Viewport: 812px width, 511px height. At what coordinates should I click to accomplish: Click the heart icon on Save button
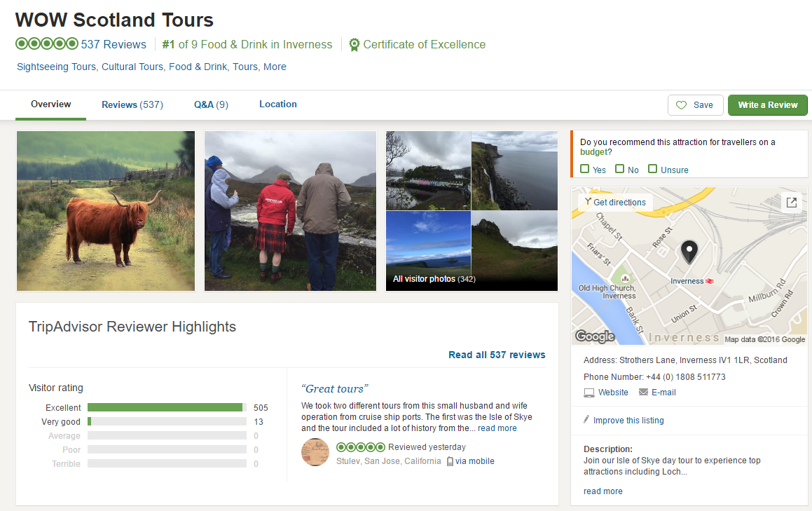[x=682, y=105]
